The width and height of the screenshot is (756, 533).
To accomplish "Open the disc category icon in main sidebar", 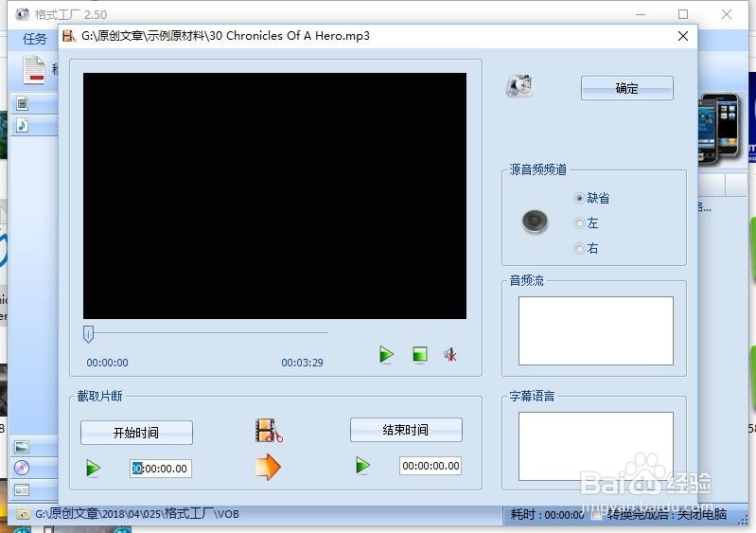I will point(22,468).
